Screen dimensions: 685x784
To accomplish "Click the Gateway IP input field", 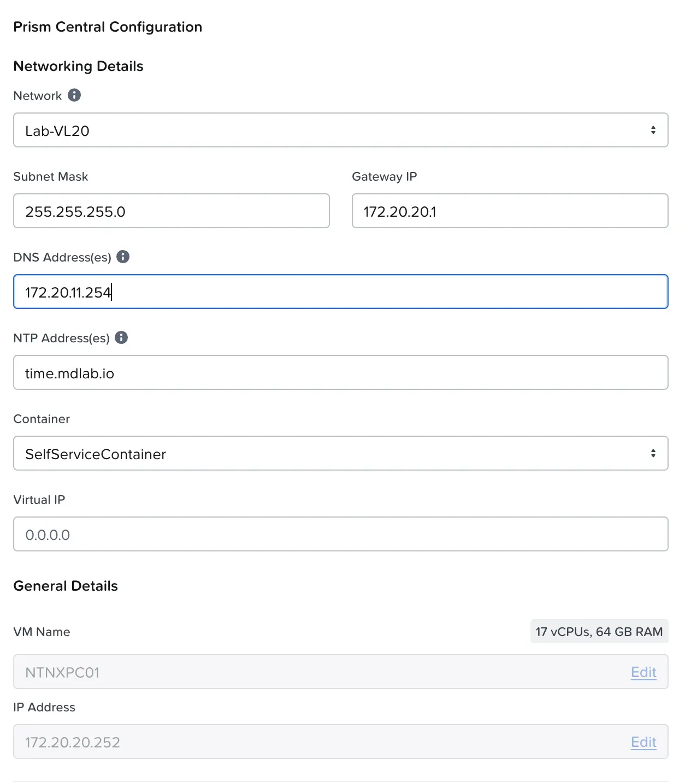I will (x=510, y=211).
